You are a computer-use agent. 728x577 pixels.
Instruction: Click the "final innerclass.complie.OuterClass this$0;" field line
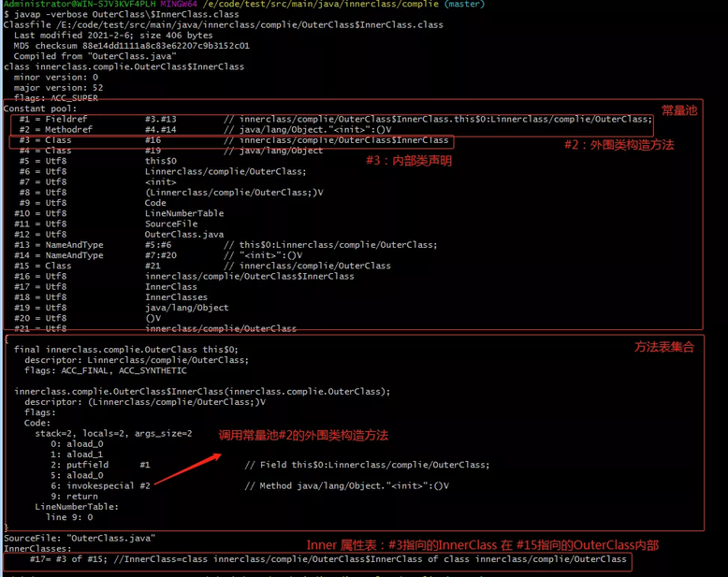(125, 349)
